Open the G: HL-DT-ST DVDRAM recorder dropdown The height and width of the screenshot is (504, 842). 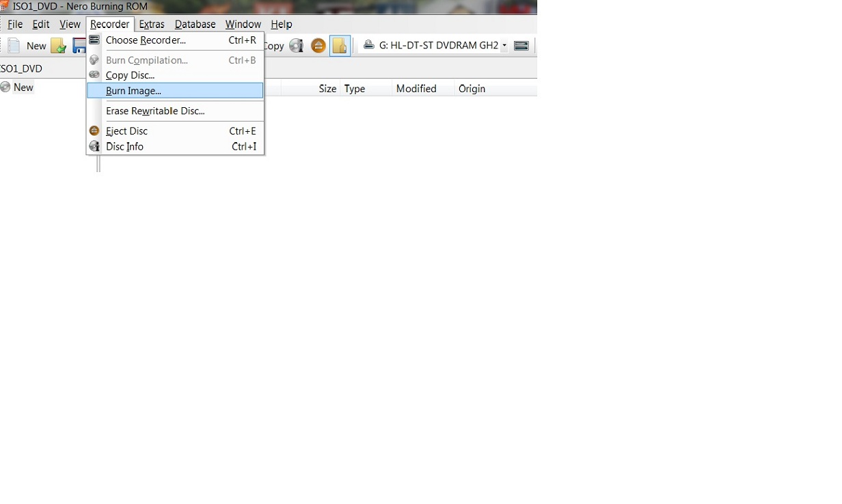pyautogui.click(x=504, y=46)
